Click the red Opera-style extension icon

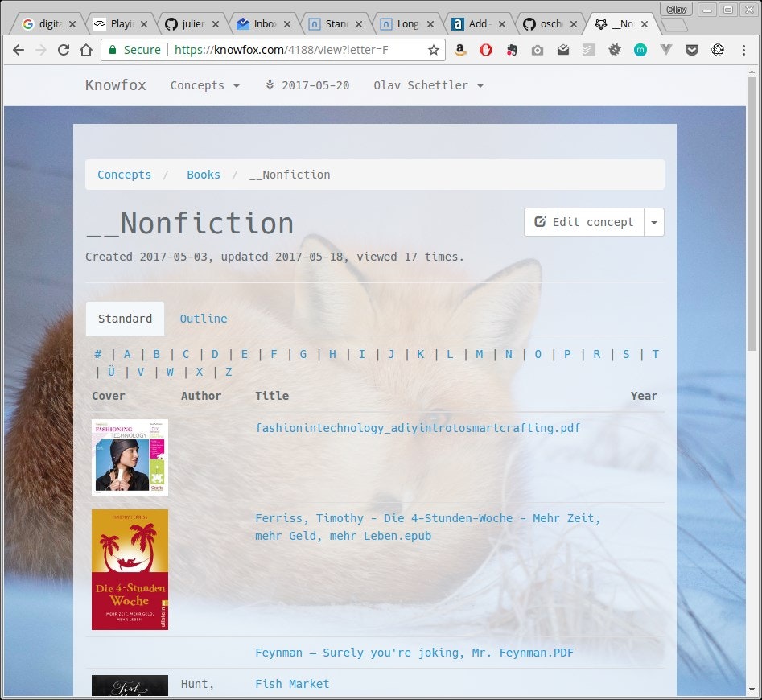coord(486,50)
